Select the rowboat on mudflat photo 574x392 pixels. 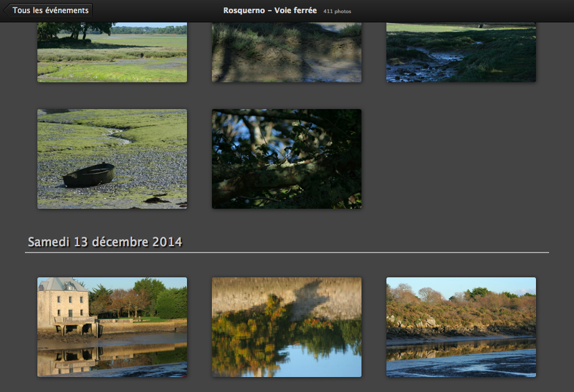pyautogui.click(x=112, y=159)
